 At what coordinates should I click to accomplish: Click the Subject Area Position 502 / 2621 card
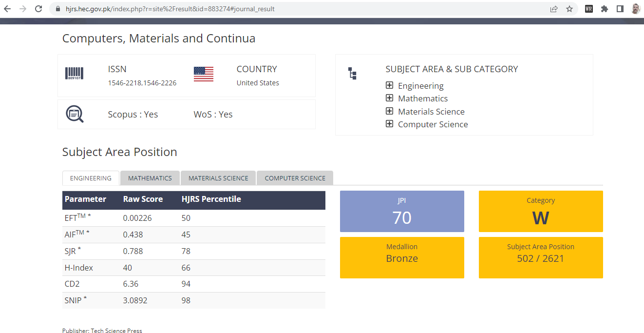541,257
